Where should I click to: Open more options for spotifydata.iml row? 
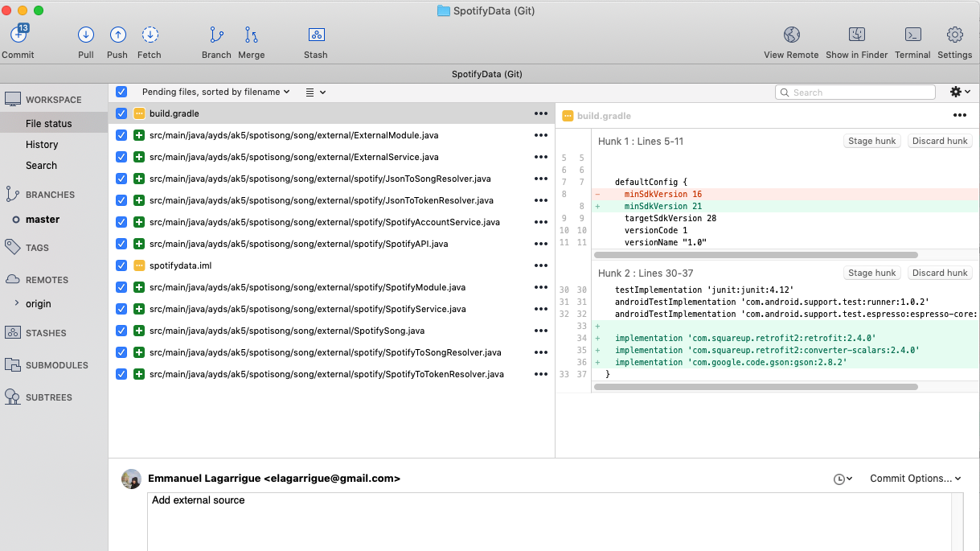[x=541, y=265]
